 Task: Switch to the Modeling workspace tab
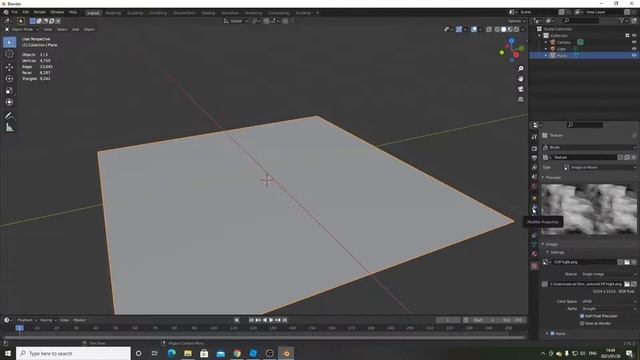coord(113,13)
